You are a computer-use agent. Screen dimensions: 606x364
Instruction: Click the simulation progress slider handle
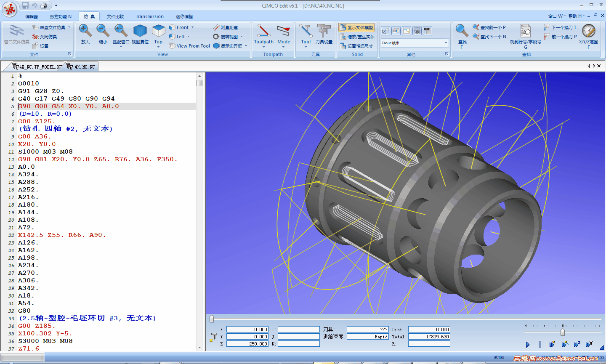tap(212, 319)
